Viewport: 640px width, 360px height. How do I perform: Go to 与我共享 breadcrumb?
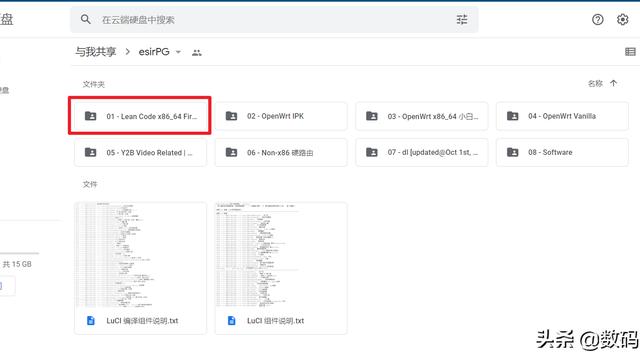point(96,52)
